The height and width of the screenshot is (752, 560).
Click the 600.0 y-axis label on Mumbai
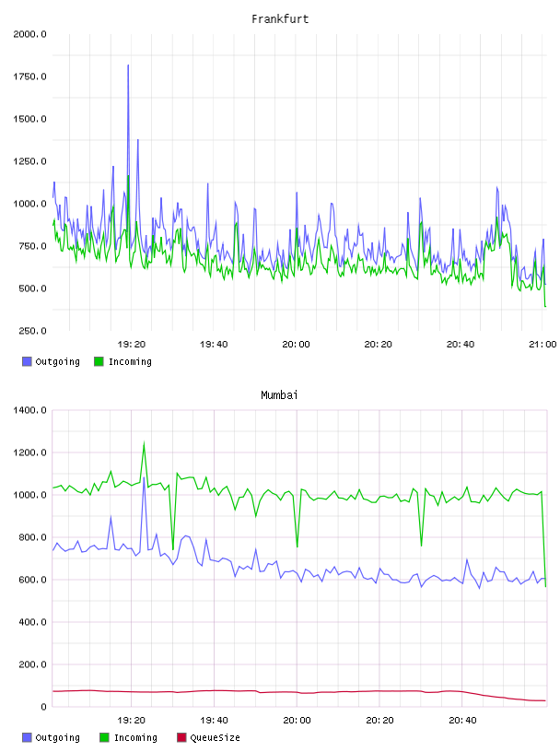pos(32,580)
